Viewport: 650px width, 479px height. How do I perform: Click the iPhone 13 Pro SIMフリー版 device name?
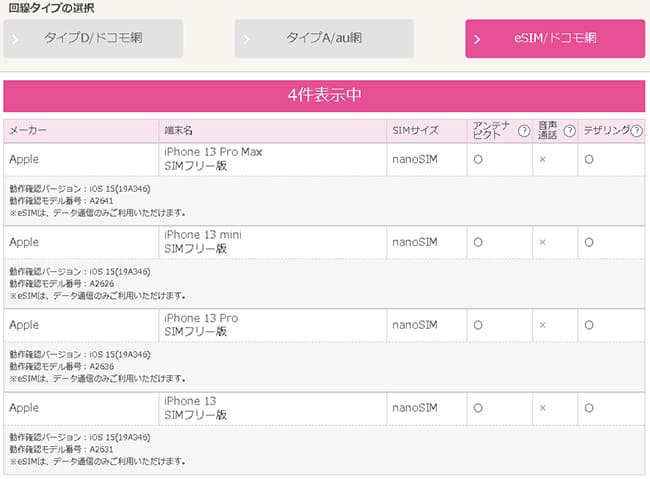click(x=201, y=325)
